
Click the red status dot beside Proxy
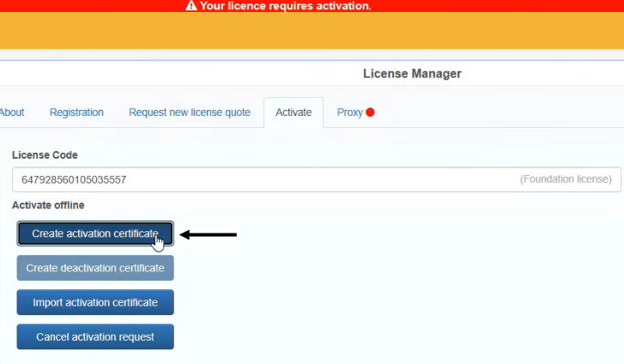pyautogui.click(x=370, y=112)
